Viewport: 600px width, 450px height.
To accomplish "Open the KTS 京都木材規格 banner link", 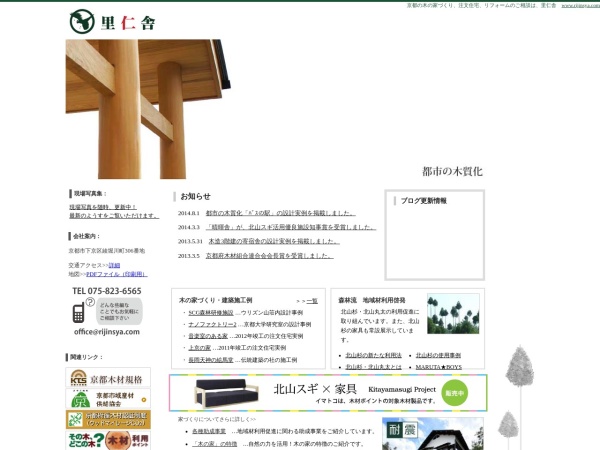I will pos(108,378).
